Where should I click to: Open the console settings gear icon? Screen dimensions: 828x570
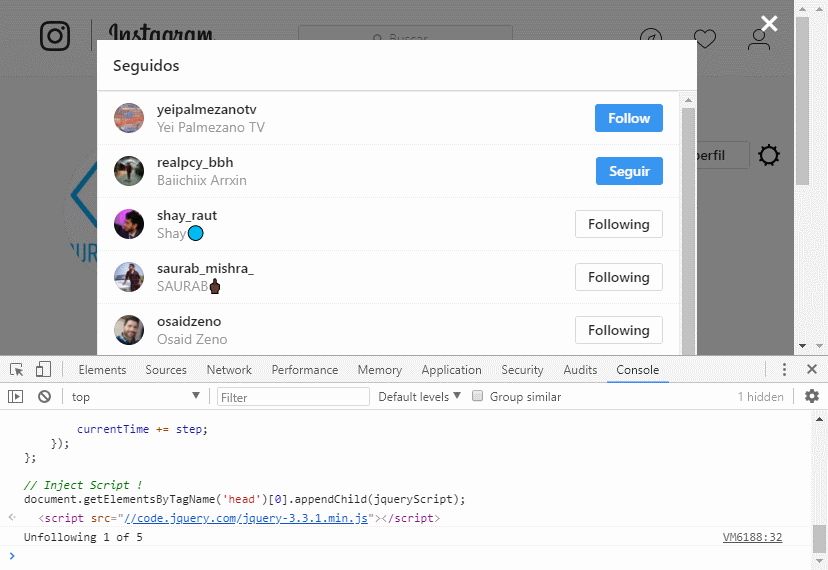811,396
